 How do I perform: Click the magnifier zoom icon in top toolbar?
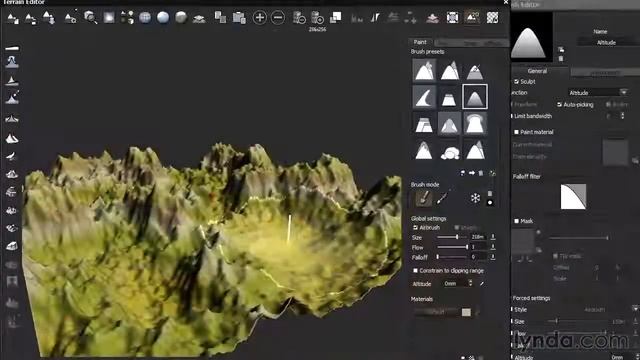click(90, 18)
